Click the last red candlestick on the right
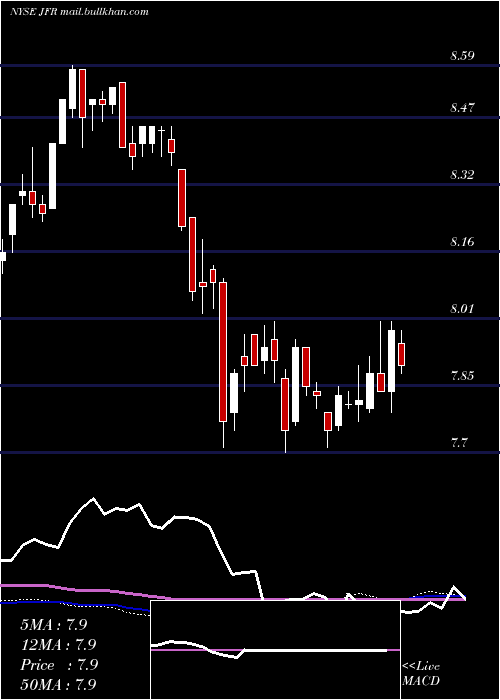Screen dimensions: 500x700 click(401, 354)
